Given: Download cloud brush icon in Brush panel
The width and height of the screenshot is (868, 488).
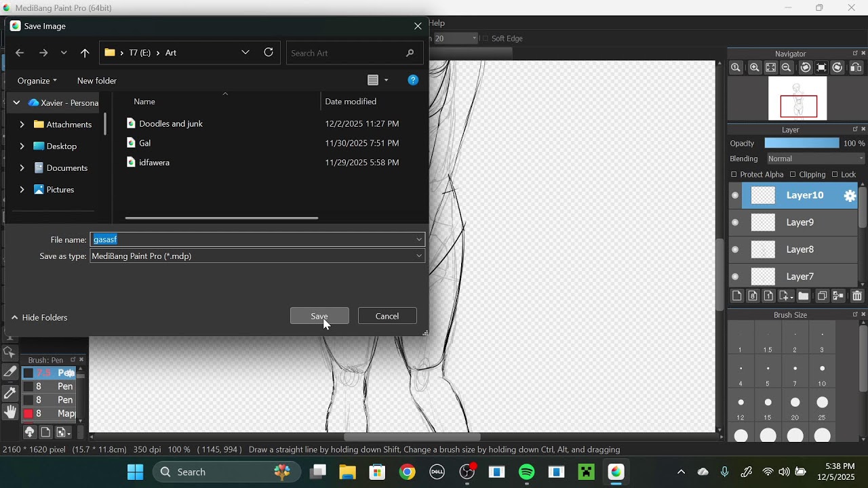Looking at the screenshot, I should pos(29,432).
